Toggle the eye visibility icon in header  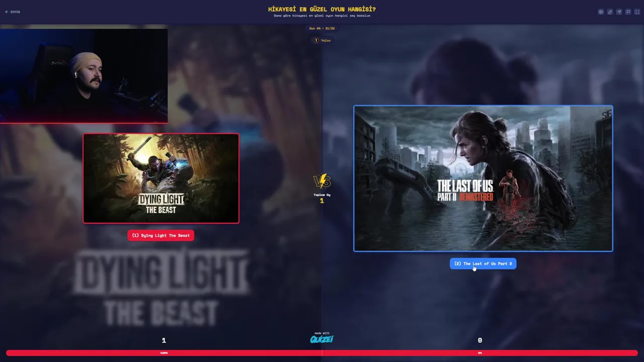coord(601,12)
